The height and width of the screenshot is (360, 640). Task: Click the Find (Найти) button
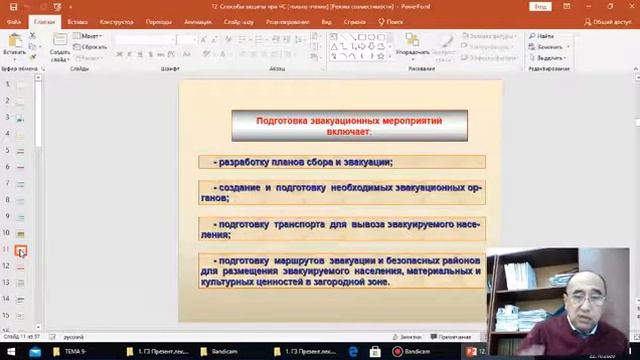pyautogui.click(x=541, y=36)
